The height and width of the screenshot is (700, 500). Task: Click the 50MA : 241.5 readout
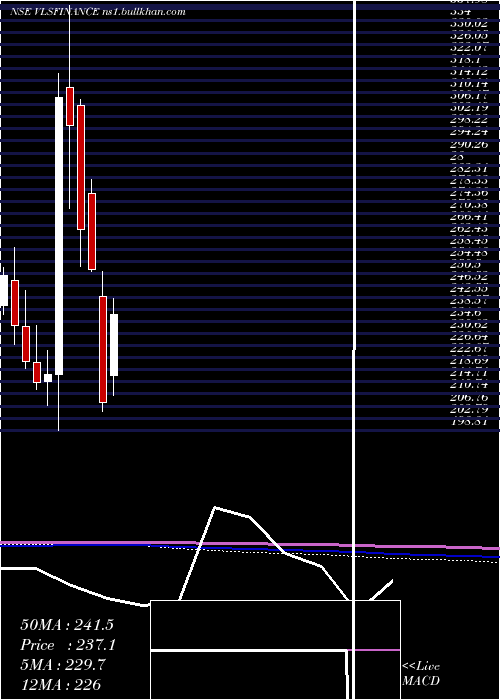[67, 625]
